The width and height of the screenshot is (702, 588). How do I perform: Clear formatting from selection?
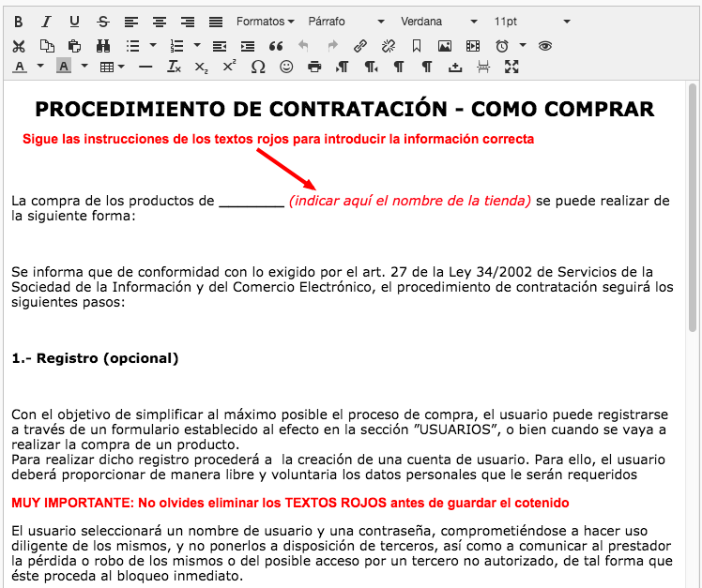pyautogui.click(x=174, y=68)
